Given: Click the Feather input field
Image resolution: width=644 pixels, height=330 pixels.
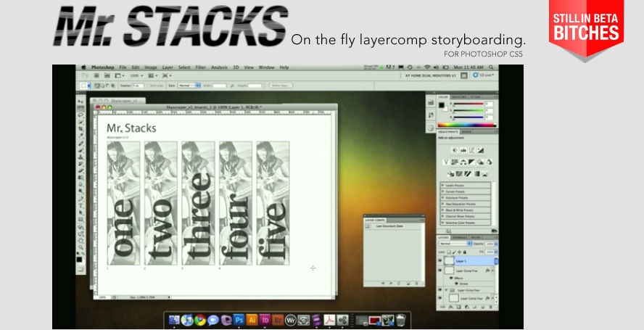Looking at the screenshot, I should [138, 86].
